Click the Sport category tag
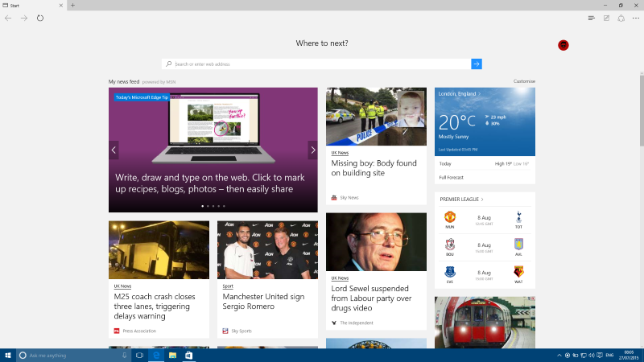 pos(228,286)
